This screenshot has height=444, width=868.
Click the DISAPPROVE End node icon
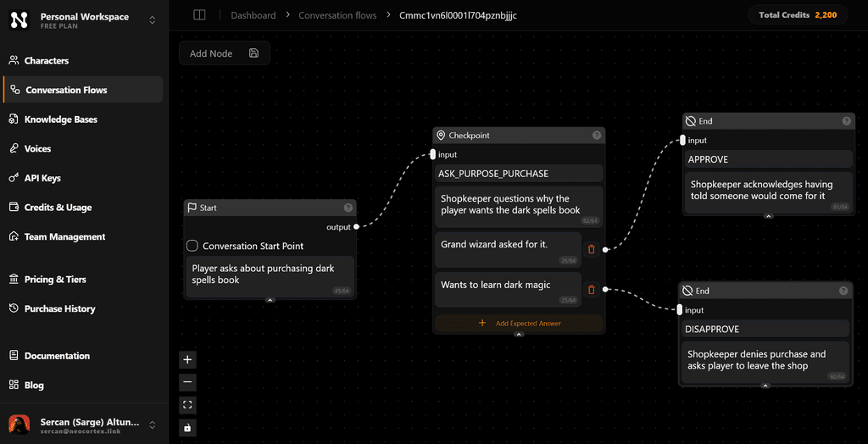click(687, 291)
